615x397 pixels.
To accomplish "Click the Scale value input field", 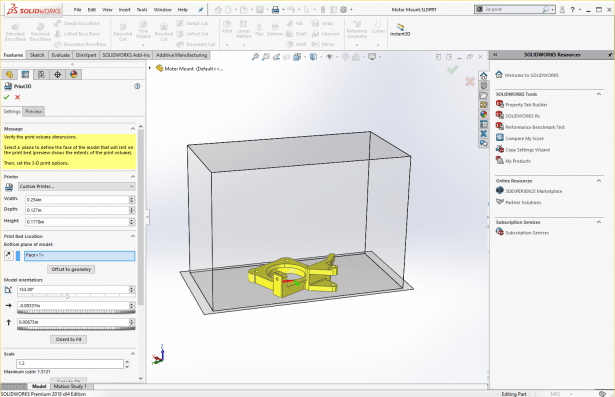I will (x=70, y=363).
